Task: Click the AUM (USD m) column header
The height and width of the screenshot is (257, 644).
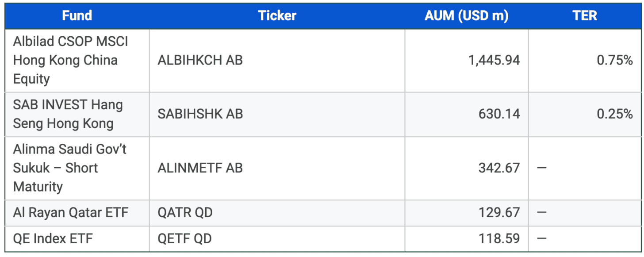Action: pyautogui.click(x=466, y=16)
